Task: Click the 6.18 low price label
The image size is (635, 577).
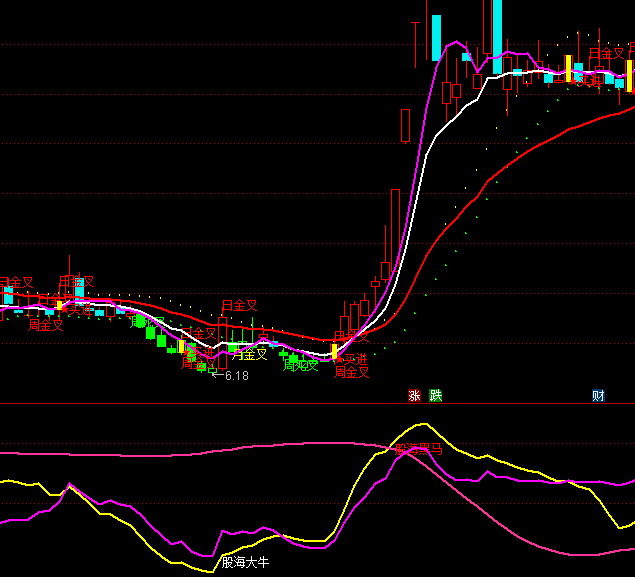Action: point(236,376)
